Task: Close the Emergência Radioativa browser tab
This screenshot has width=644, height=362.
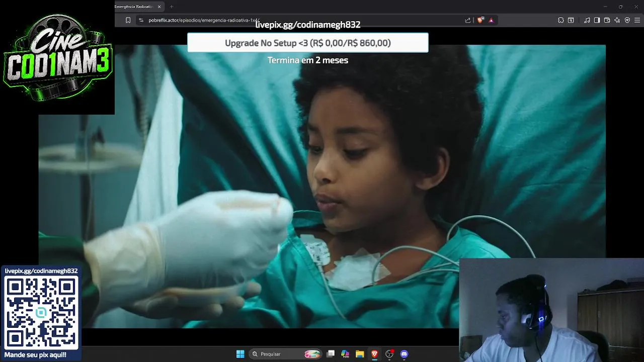Action: [x=159, y=7]
